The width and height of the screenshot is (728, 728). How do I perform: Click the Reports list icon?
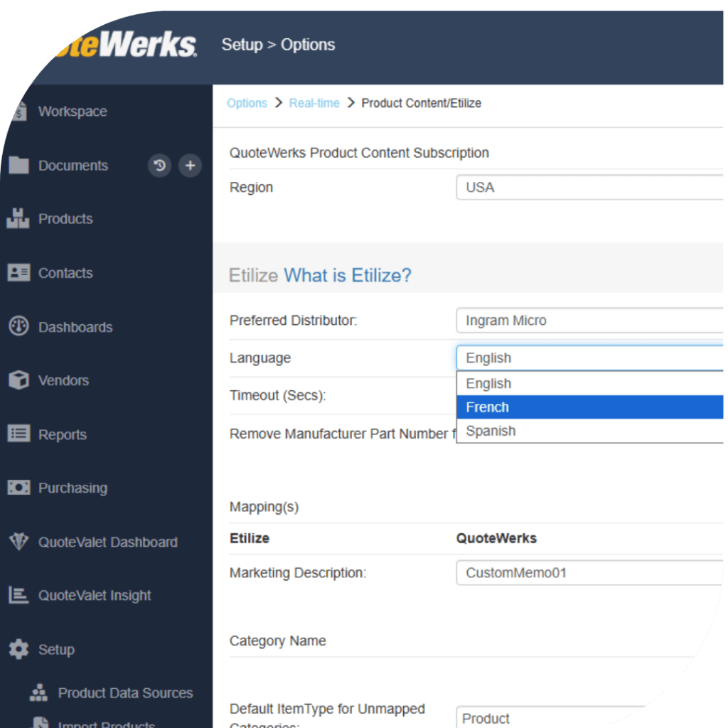point(18,434)
